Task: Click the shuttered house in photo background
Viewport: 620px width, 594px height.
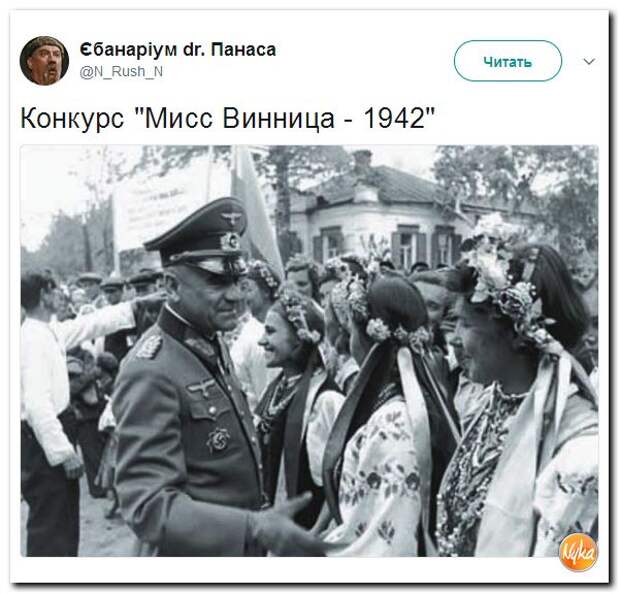Action: [x=395, y=216]
